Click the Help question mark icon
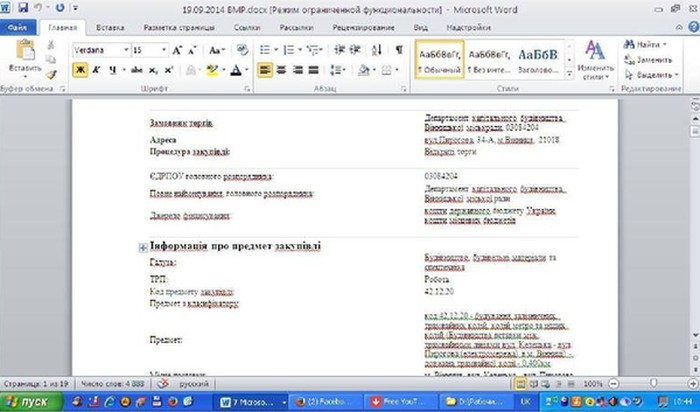The width and height of the screenshot is (700, 412). 694,27
